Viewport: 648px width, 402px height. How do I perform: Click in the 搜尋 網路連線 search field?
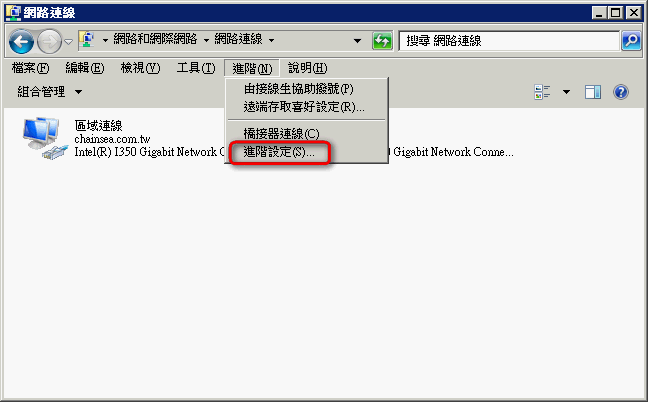(x=509, y=40)
